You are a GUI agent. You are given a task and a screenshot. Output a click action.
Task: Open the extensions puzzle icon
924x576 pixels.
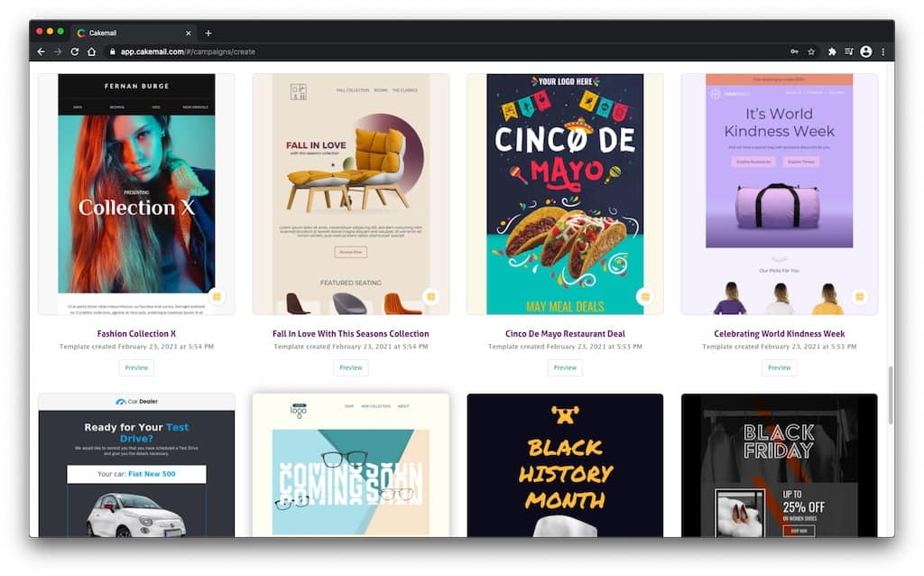coord(831,51)
